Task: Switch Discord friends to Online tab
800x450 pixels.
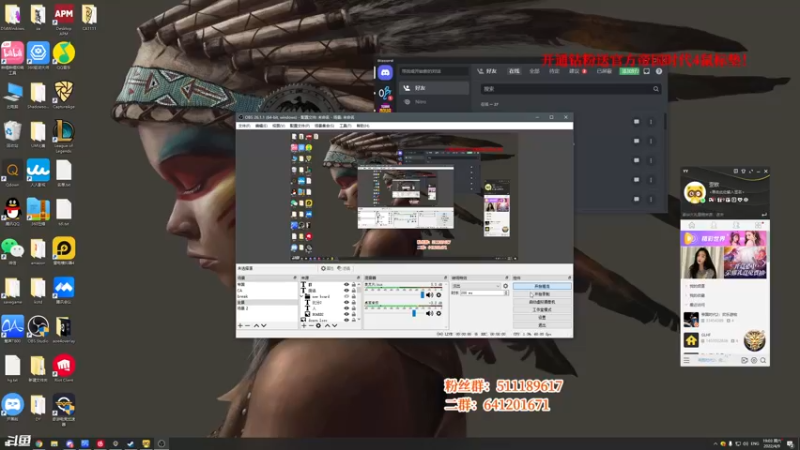Action: pyautogui.click(x=514, y=71)
